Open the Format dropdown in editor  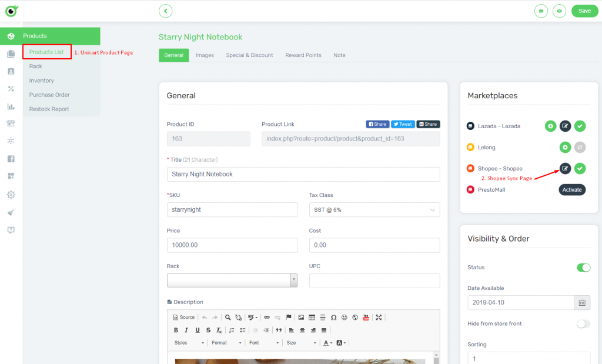pyautogui.click(x=226, y=343)
